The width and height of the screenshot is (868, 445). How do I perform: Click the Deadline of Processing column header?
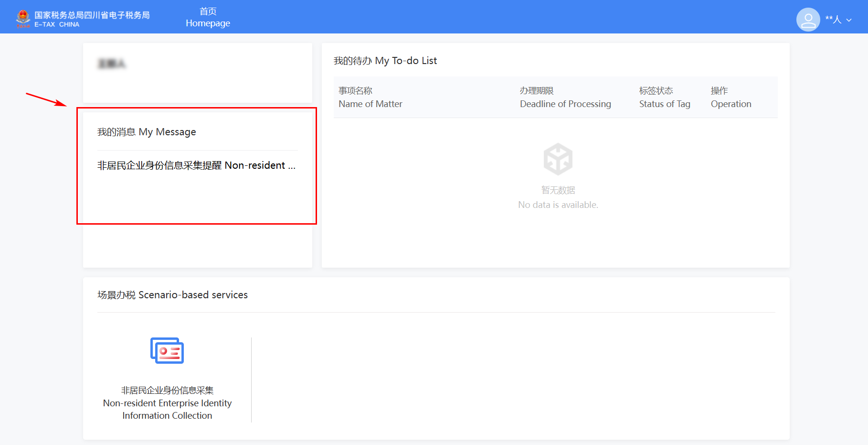pyautogui.click(x=565, y=98)
